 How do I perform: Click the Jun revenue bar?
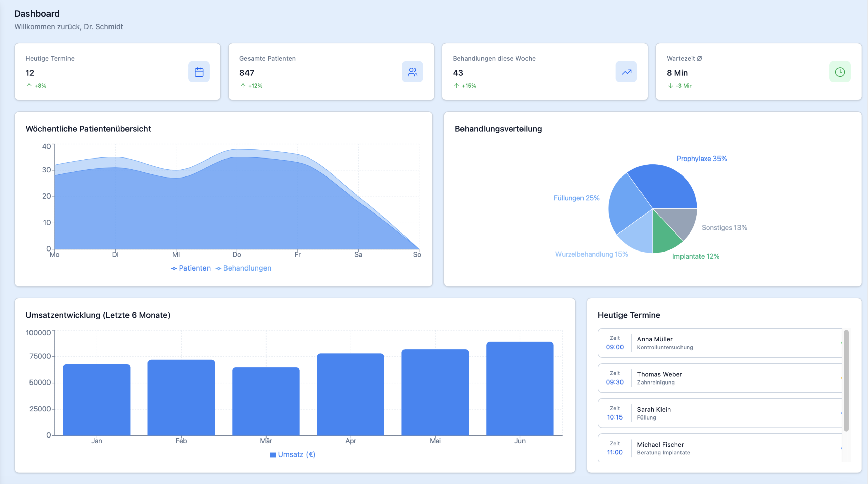(519, 389)
